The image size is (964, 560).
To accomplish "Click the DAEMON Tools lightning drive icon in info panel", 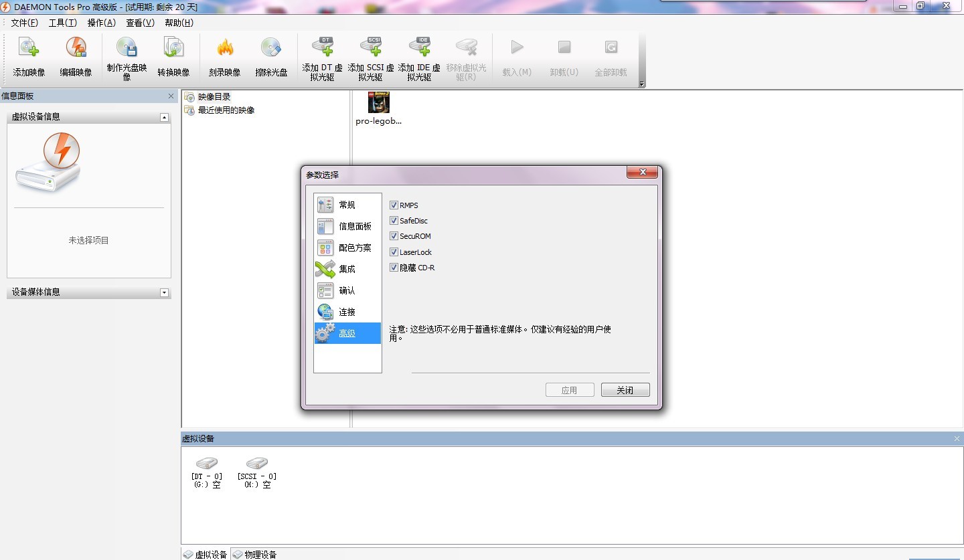I will (48, 164).
